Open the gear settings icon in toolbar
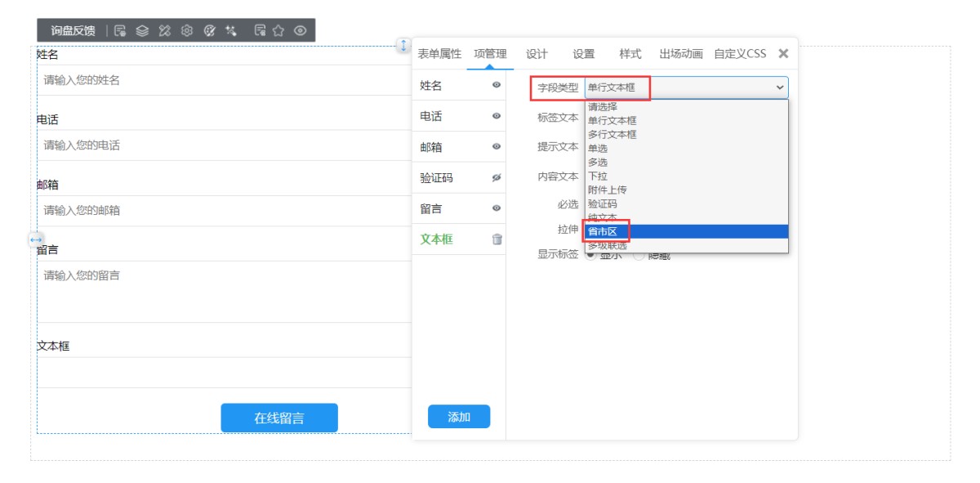This screenshot has width=980, height=483. point(187,31)
